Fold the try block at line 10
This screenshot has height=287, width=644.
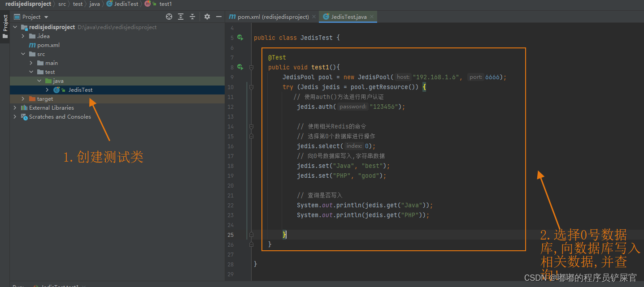[x=251, y=87]
